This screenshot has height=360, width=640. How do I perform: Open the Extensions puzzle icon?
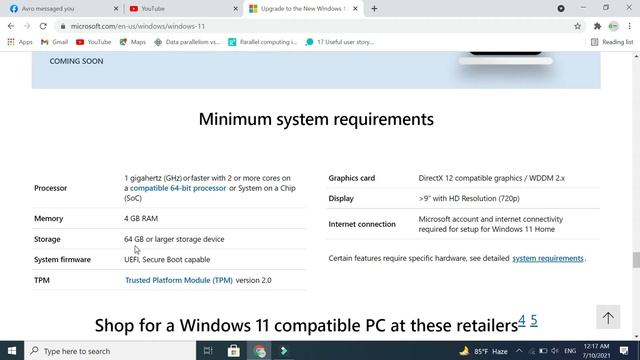[x=597, y=26]
